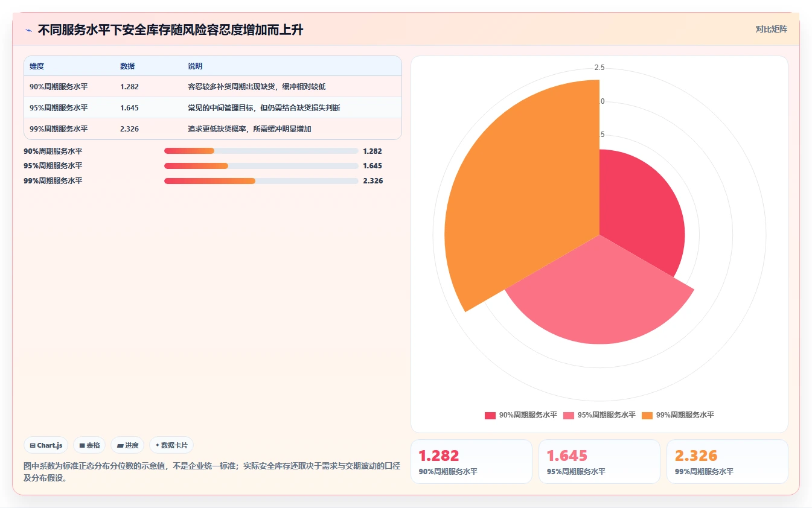Screen dimensions: 812x508
Task: Toggle the 99%周期服务水平 legend item
Action: 677,415
